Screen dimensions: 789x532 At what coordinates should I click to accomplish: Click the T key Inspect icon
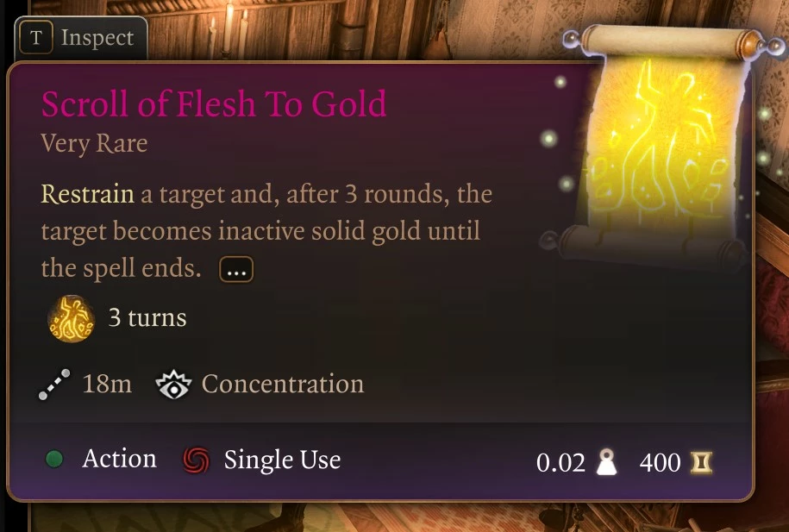[x=35, y=38]
